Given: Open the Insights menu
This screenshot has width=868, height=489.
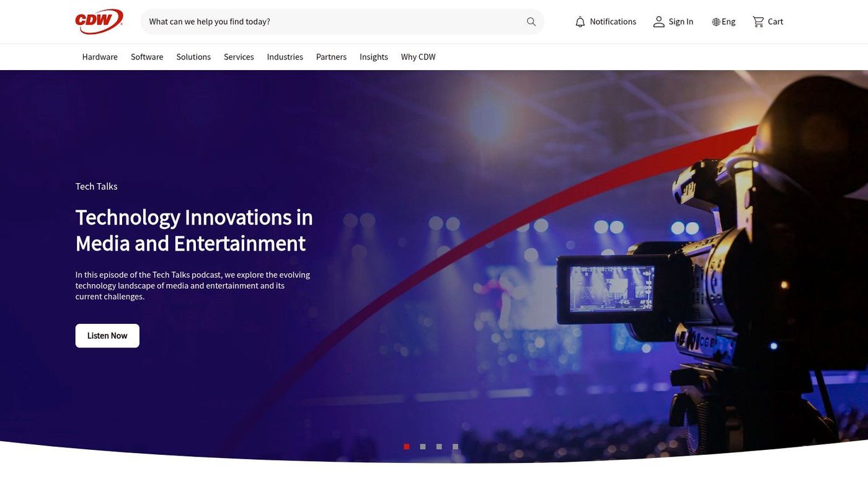Looking at the screenshot, I should 374,56.
